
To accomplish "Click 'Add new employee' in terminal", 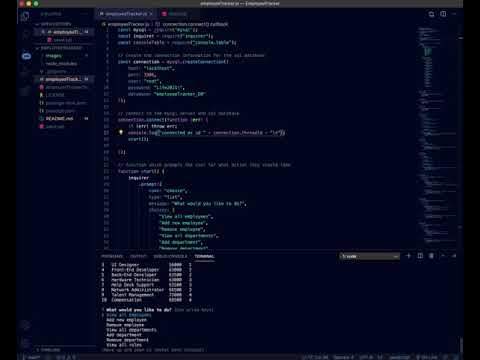I will (x=126, y=320).
